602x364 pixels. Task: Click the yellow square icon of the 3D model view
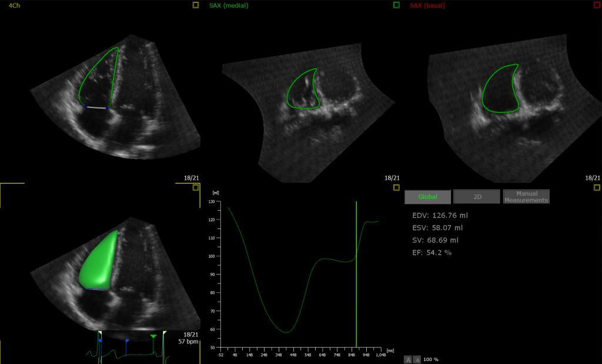point(196,187)
